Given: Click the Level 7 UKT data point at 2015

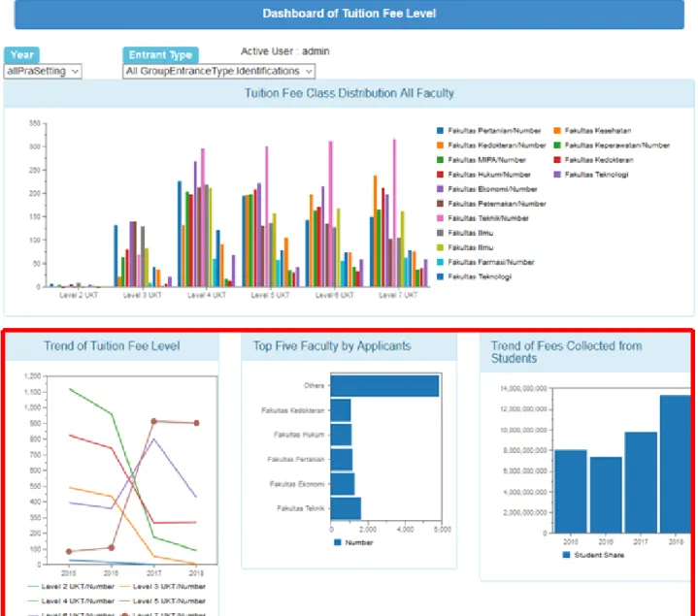Looking at the screenshot, I should 69,552.
